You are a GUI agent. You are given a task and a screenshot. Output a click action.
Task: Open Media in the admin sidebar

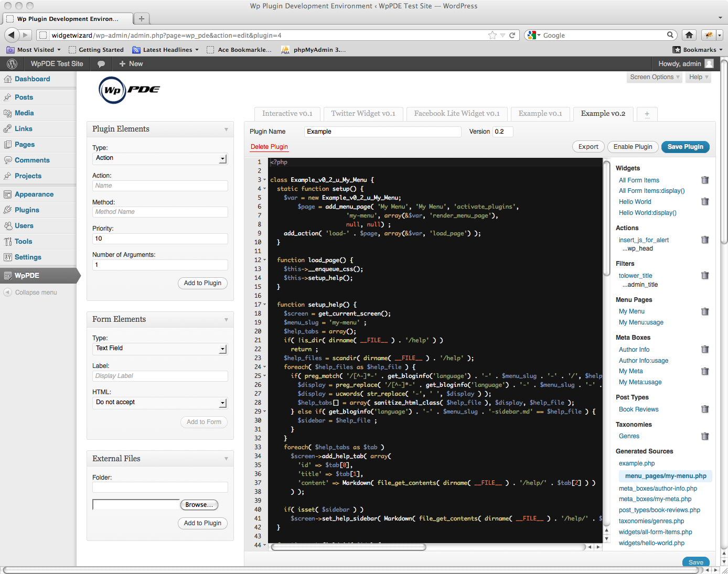tap(24, 113)
